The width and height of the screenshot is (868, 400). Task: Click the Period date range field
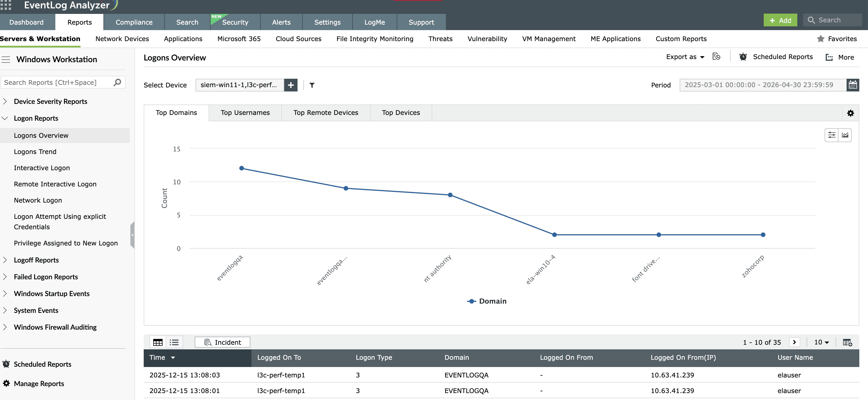[x=763, y=85]
